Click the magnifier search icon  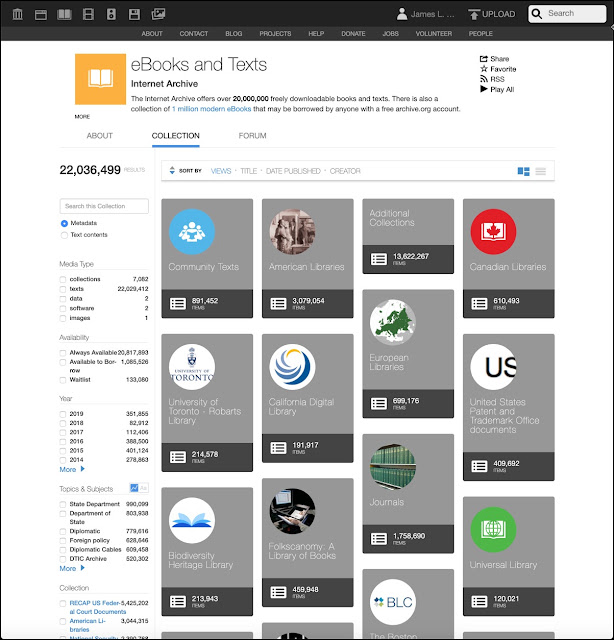click(537, 14)
